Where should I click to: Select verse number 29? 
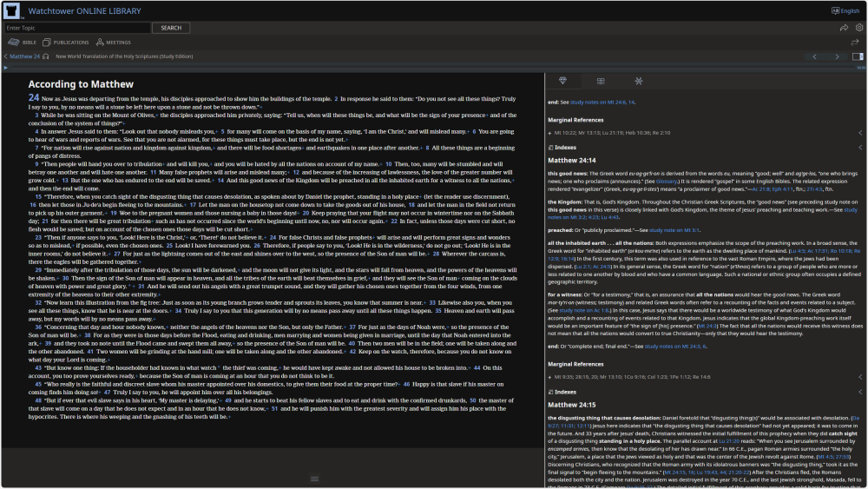[38, 270]
